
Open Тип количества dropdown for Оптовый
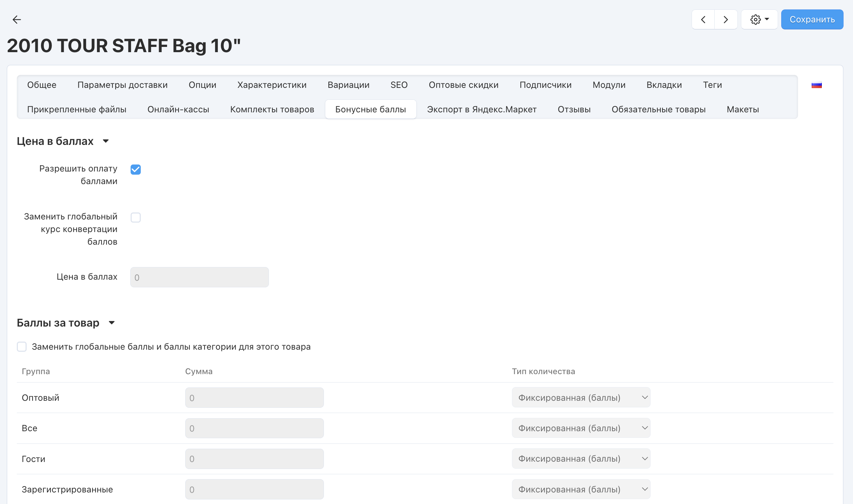click(581, 398)
